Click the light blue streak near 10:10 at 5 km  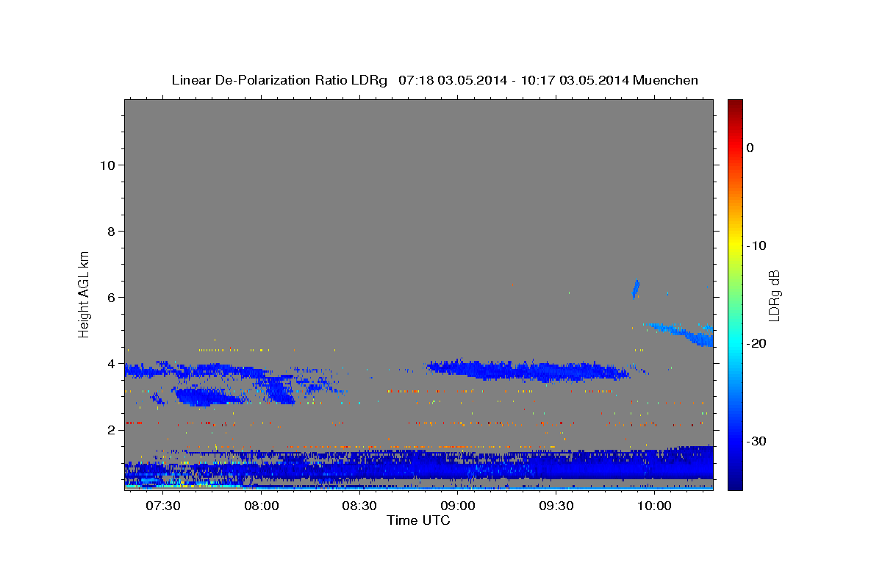click(x=684, y=333)
